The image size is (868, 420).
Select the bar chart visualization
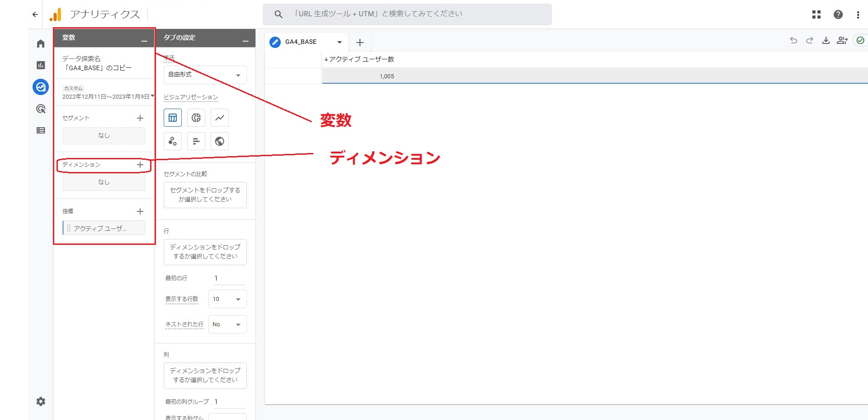coord(196,141)
